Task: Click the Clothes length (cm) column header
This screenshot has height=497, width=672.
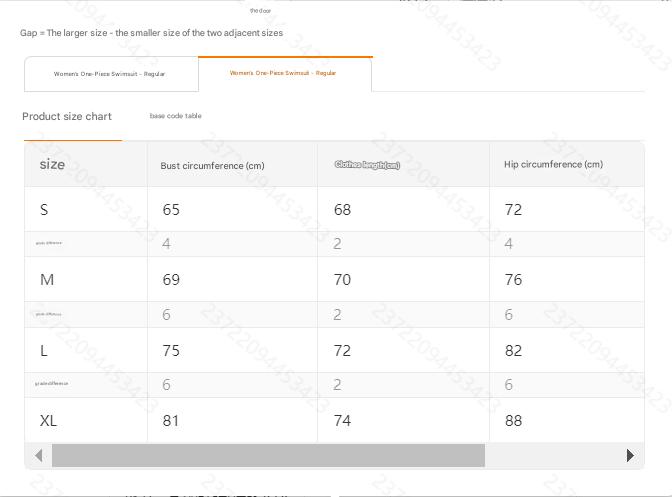Action: (x=367, y=165)
